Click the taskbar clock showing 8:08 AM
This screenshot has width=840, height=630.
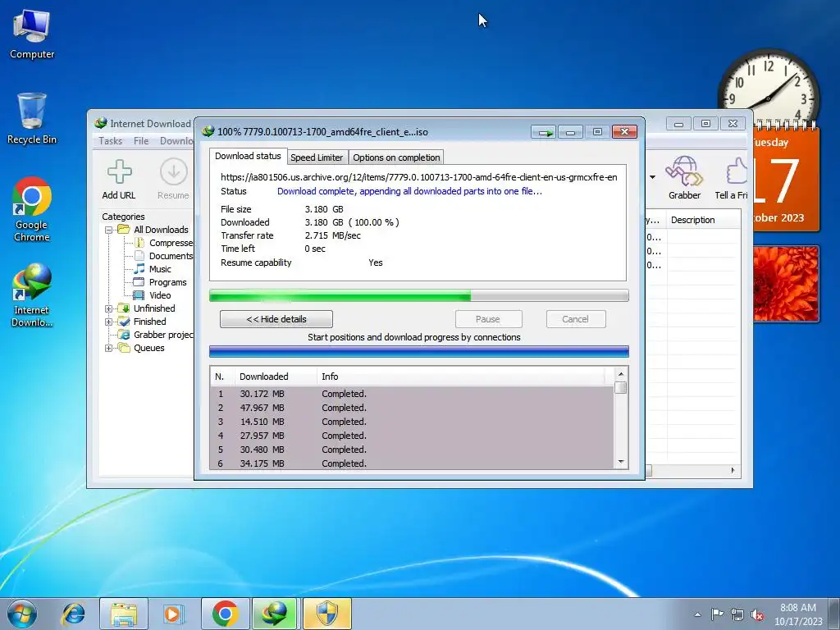point(798,614)
